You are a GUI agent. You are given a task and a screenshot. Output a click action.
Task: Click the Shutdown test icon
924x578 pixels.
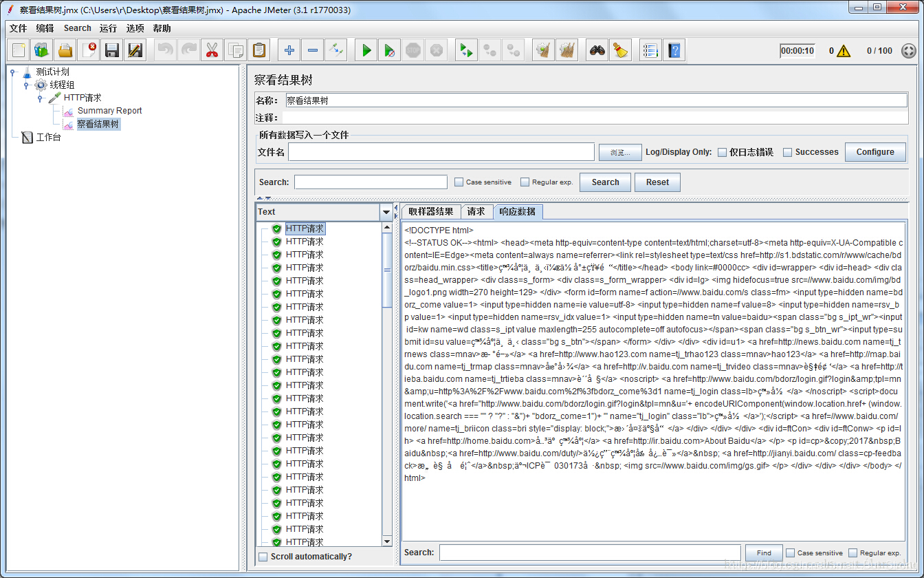tap(437, 50)
